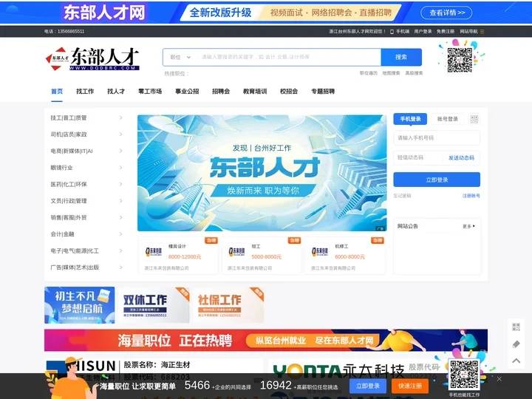The height and width of the screenshot is (399, 532).
Task: Expand the 电商|新媒体|IT|AI category arrow
Action: [x=120, y=151]
